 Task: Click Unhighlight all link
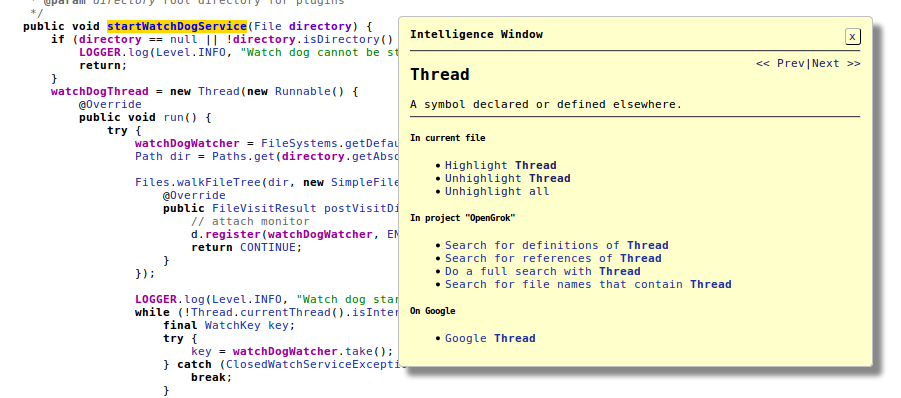coord(497,192)
